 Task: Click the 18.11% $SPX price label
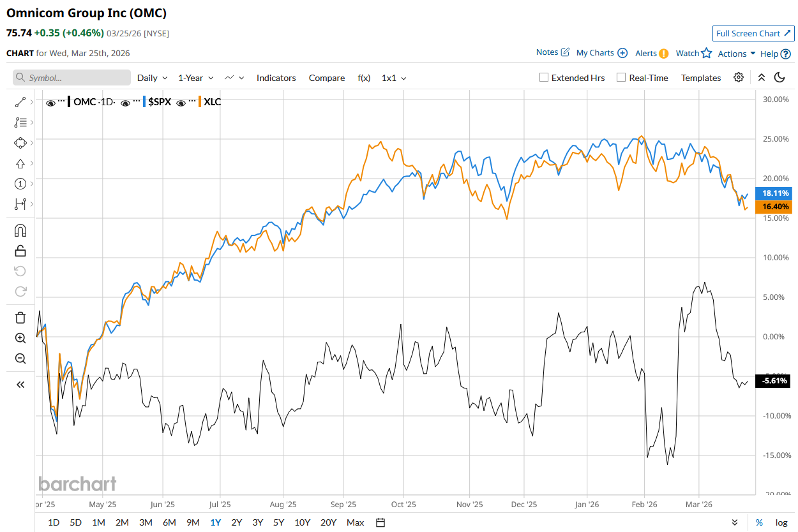click(774, 193)
